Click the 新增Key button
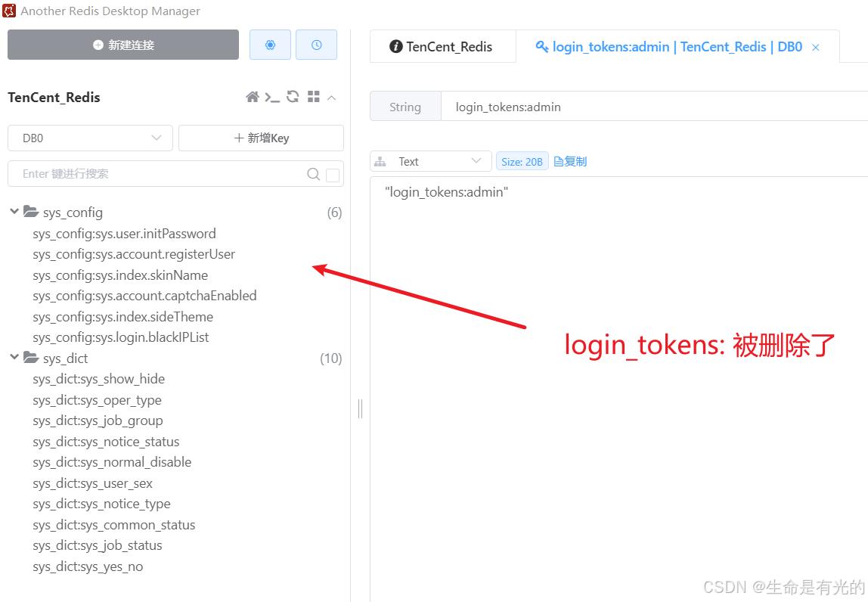This screenshot has width=868, height=602. (x=262, y=138)
